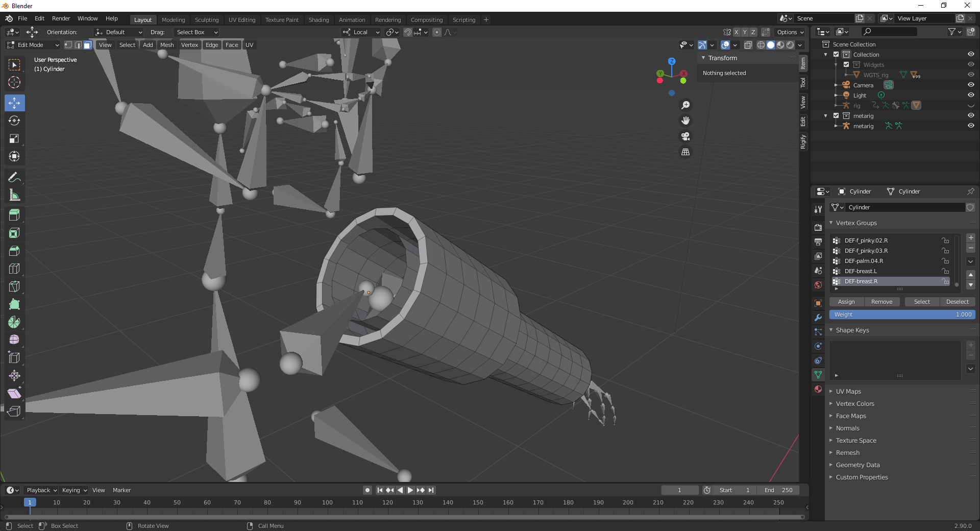Click the Assign button
The height and width of the screenshot is (531, 980).
(x=846, y=302)
